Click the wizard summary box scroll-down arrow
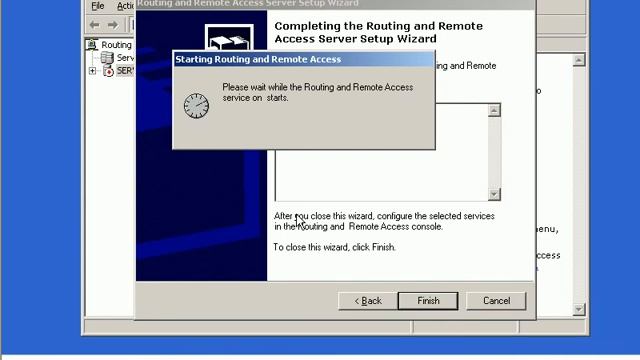This screenshot has width=640, height=360. coord(494,194)
